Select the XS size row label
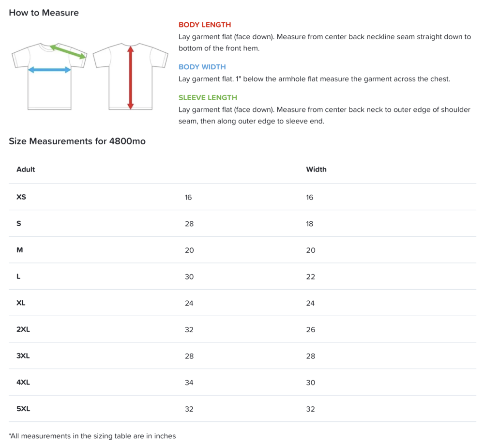484x448 pixels. (x=21, y=197)
